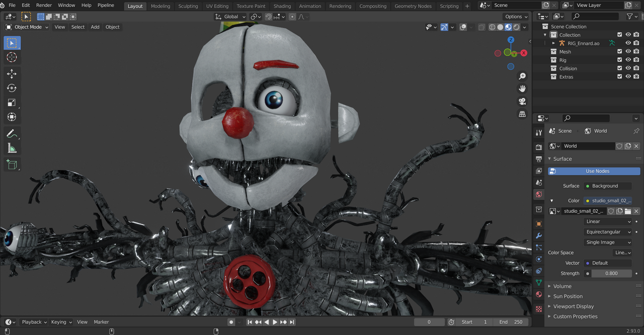Switch to the Geometry Nodes workspace tab
Image resolution: width=644 pixels, height=335 pixels.
pyautogui.click(x=413, y=6)
